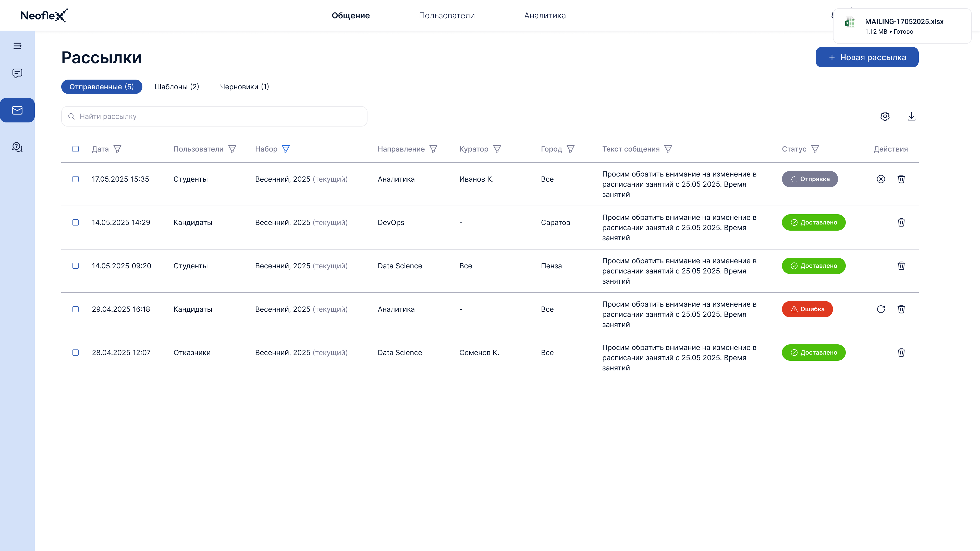Click the Новая рассылка button

point(867,57)
